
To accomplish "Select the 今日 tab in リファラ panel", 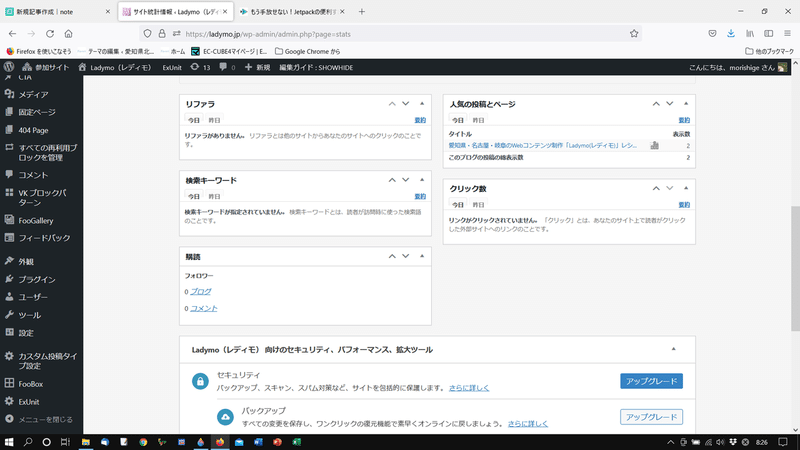I will (193, 120).
